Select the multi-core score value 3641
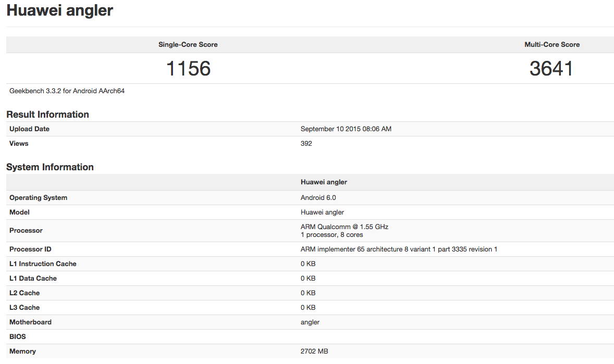This screenshot has height=364, width=614. tap(551, 69)
